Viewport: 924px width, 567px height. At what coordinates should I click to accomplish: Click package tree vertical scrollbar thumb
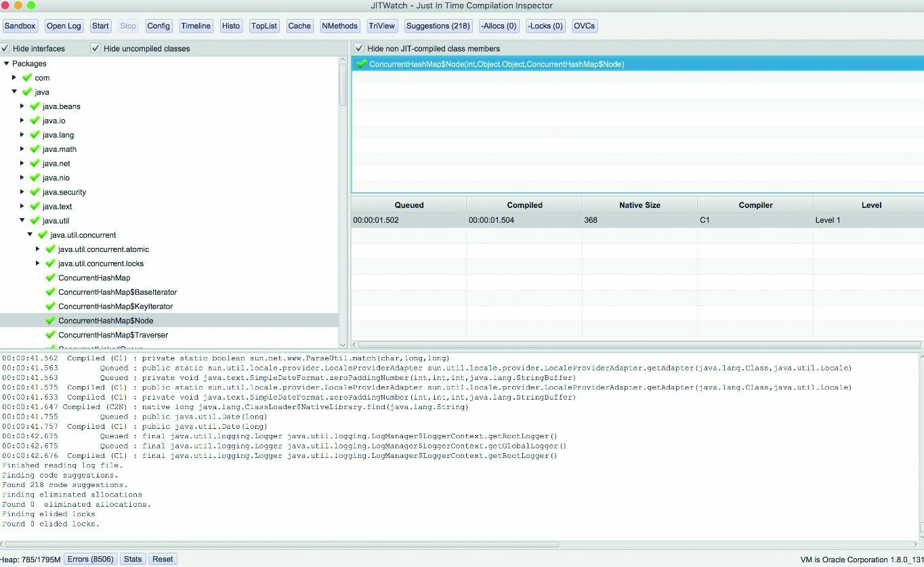click(343, 85)
